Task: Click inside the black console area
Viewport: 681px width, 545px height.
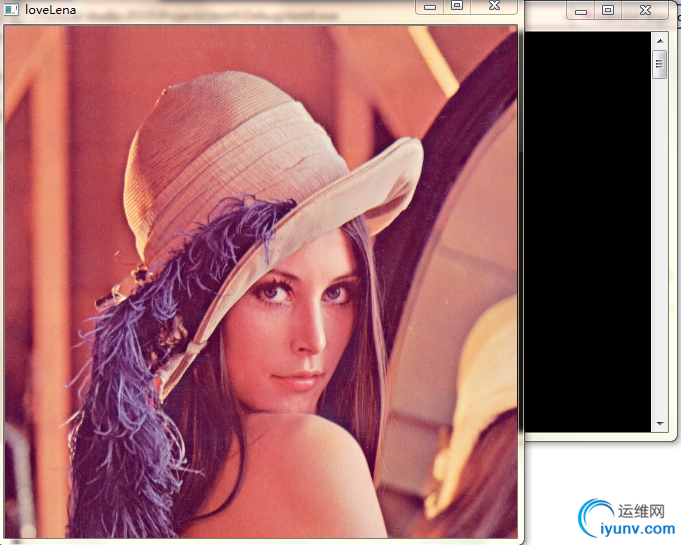Action: pyautogui.click(x=588, y=231)
